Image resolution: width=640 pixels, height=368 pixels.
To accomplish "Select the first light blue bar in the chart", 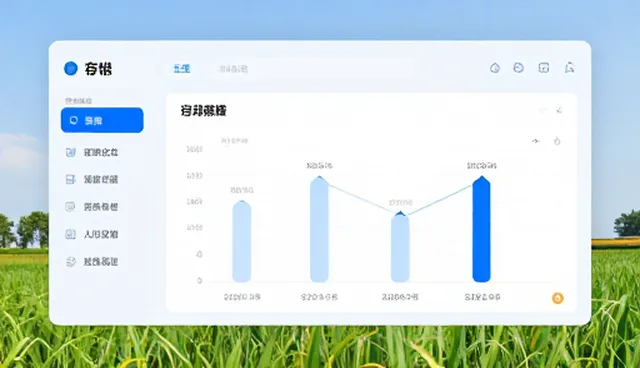I will point(242,242).
